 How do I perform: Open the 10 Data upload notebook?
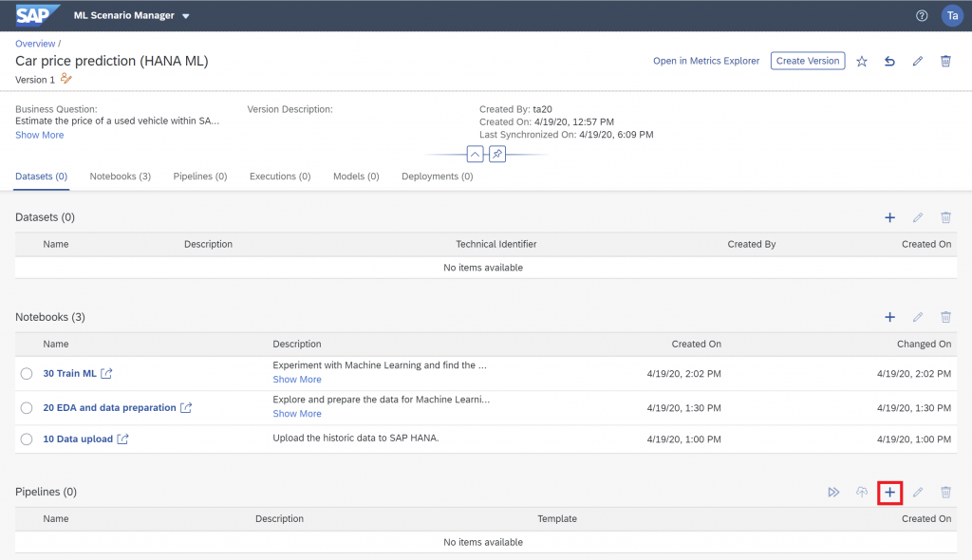tap(78, 439)
